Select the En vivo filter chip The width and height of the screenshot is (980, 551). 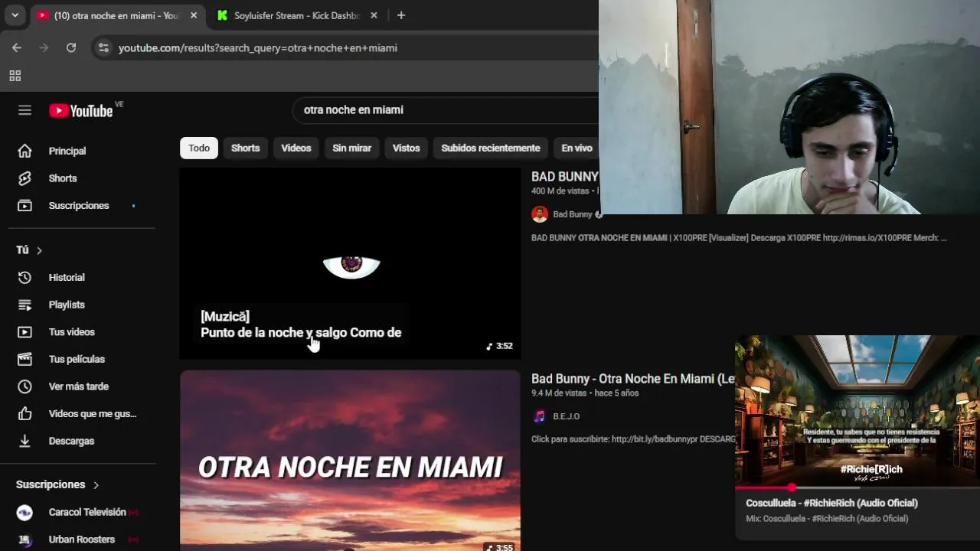(x=577, y=148)
